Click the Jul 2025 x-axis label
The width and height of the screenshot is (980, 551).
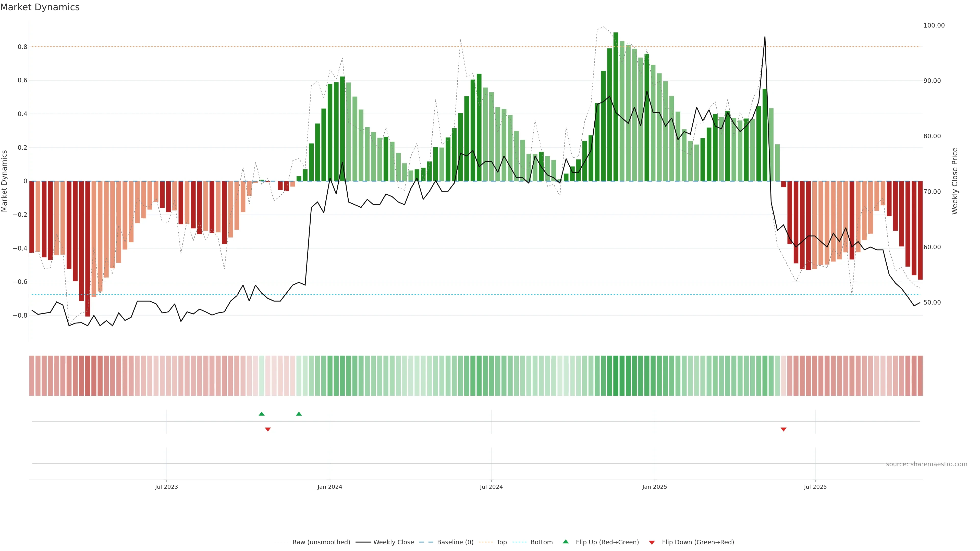click(x=815, y=487)
